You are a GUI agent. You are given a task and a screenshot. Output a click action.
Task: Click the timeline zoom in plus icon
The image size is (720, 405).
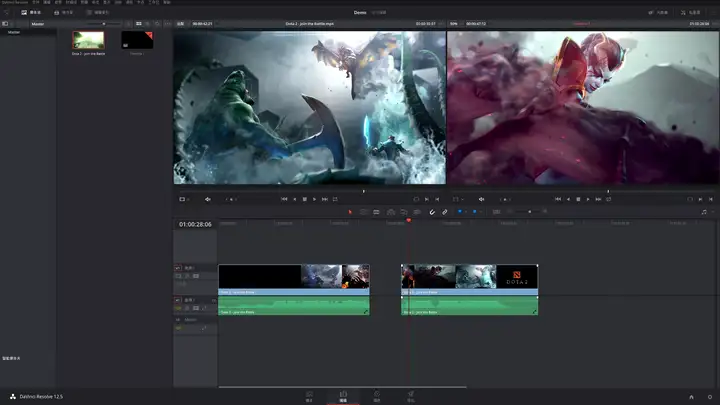coord(545,212)
